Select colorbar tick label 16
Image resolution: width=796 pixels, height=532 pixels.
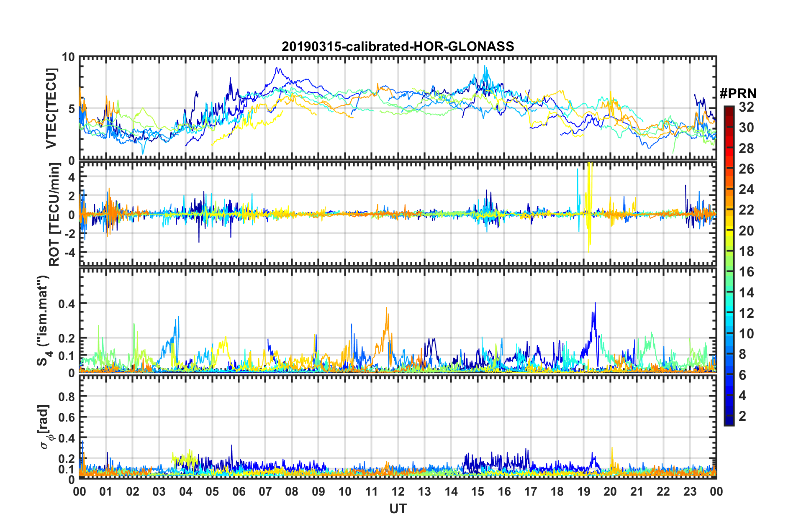[746, 272]
